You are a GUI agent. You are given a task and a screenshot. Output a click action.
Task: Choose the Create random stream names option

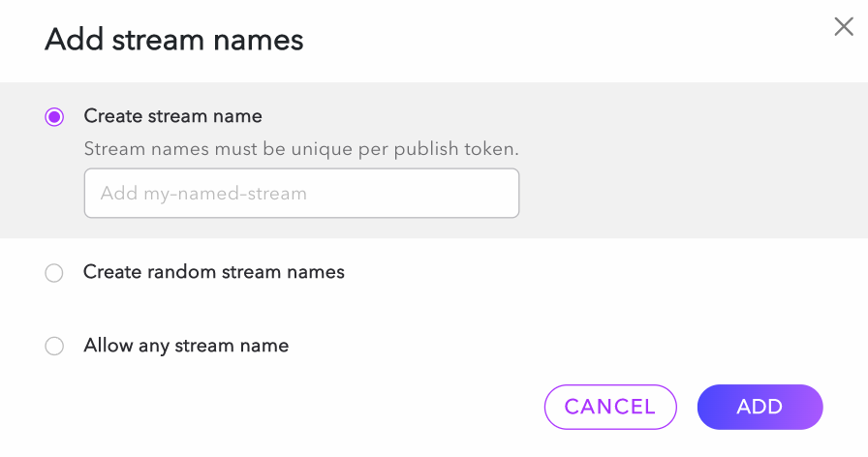tap(54, 273)
